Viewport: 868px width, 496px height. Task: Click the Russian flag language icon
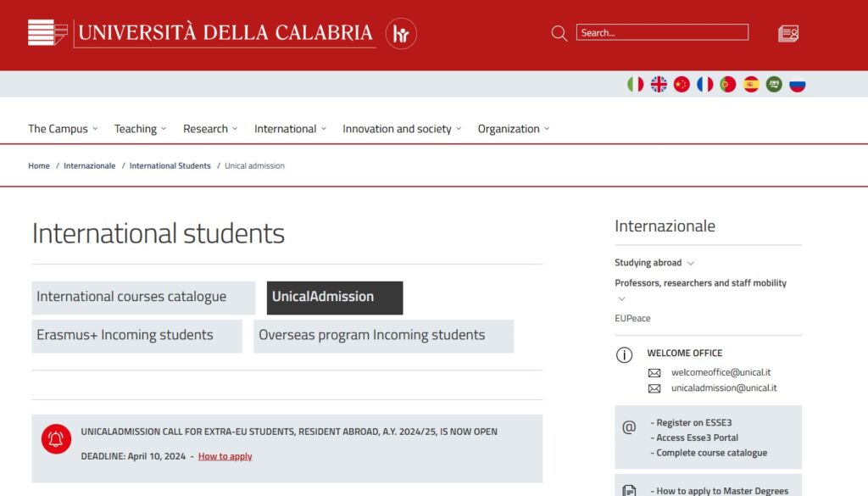point(797,84)
